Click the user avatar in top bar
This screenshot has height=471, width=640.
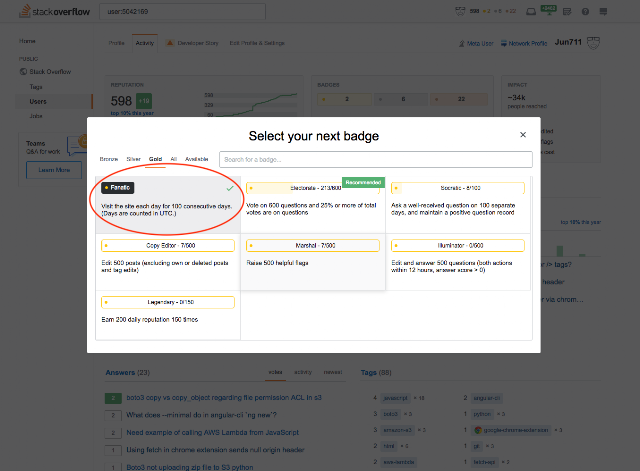click(x=460, y=11)
